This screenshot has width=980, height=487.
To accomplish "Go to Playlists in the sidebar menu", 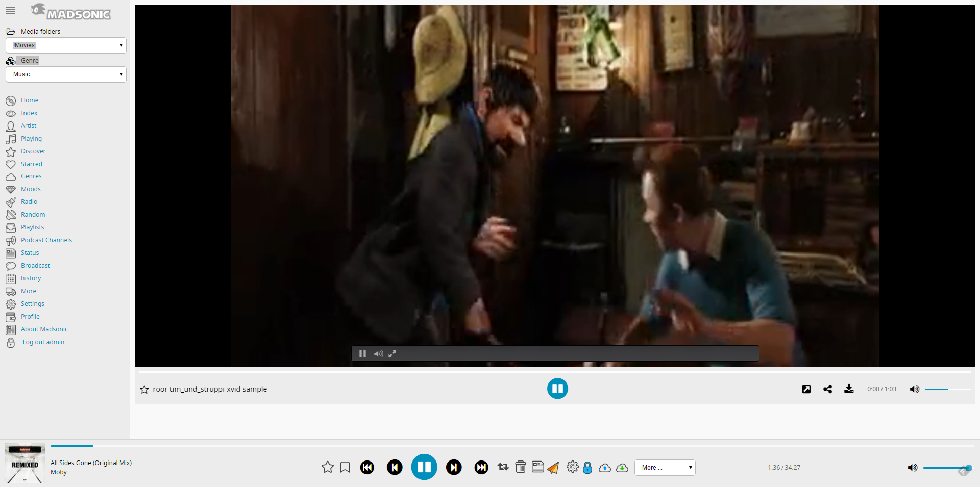I will coord(32,227).
